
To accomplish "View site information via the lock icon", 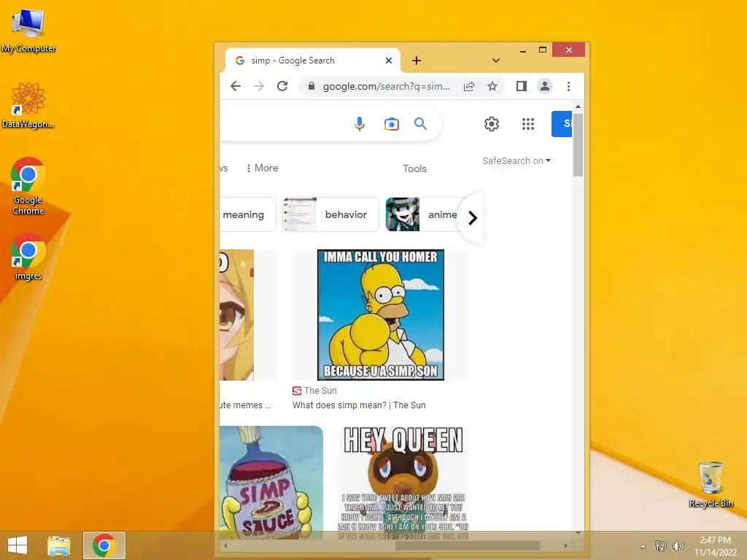I will pos(311,86).
